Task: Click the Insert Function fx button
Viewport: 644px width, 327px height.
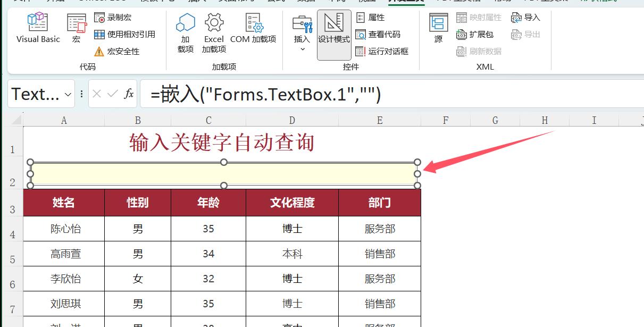Action: [129, 94]
